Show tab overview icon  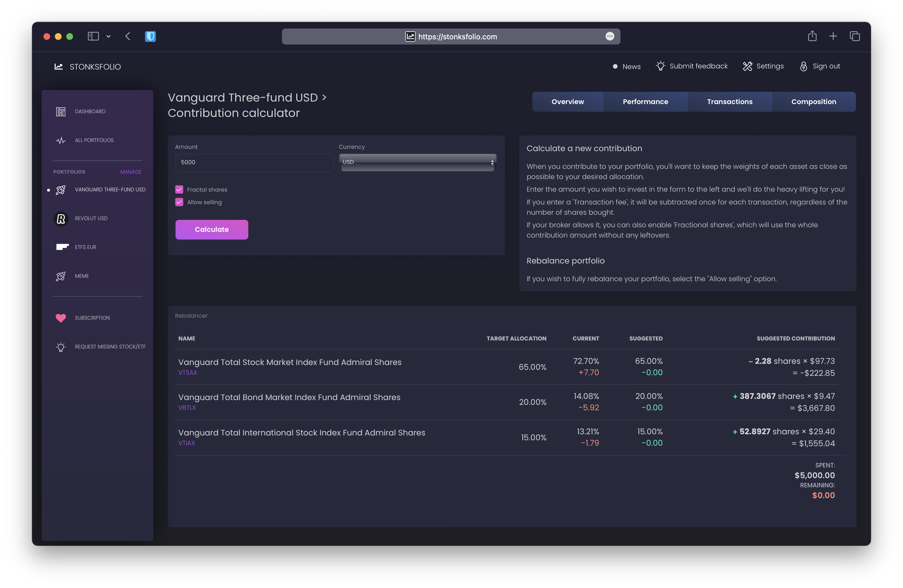pyautogui.click(x=855, y=37)
